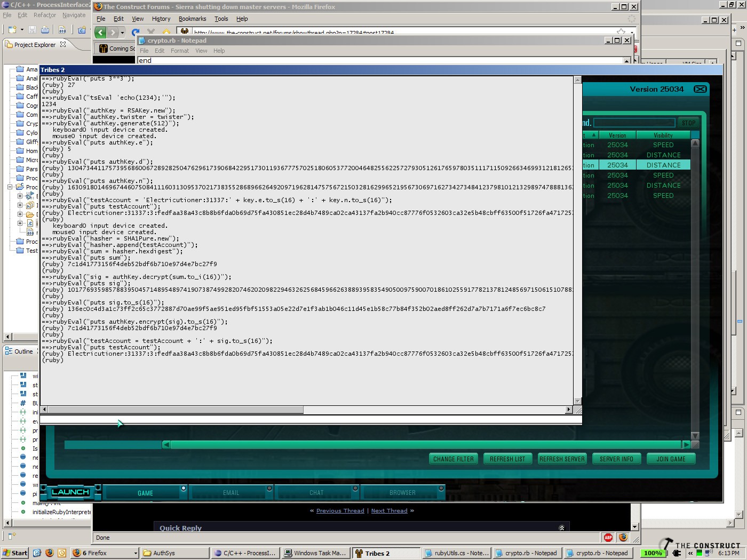Screen dimensions: 747x560
Task: Click the Tribes 2 console command input field
Action: coord(311,420)
